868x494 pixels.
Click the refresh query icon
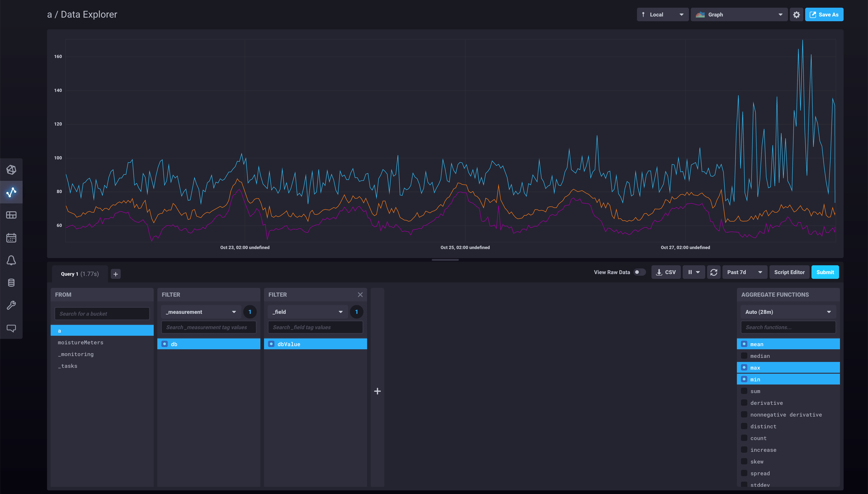pyautogui.click(x=713, y=272)
